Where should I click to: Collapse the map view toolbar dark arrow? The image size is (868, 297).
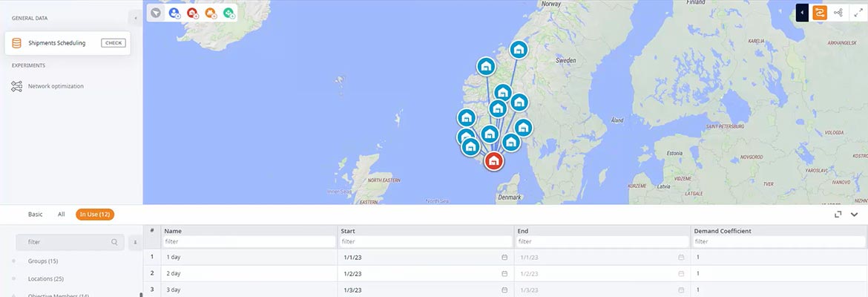click(802, 13)
